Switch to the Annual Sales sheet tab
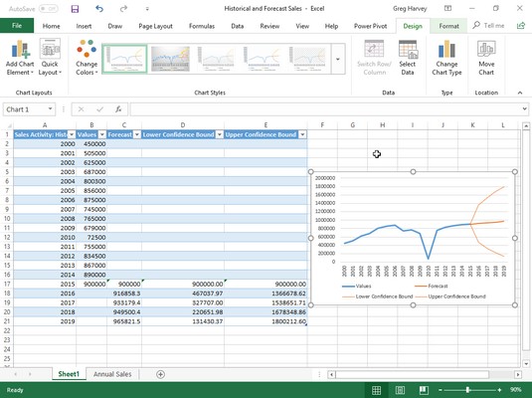This screenshot has height=398, width=532. click(x=112, y=374)
